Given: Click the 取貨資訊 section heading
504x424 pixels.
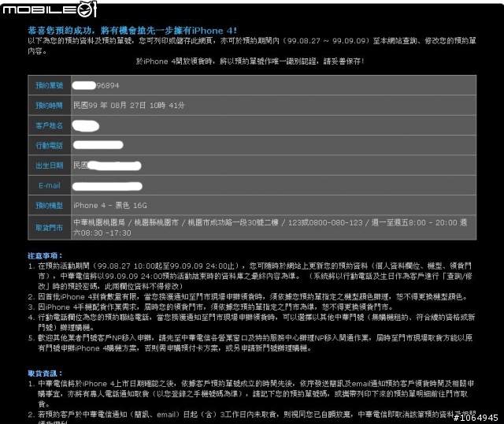Looking at the screenshot, I should click(45, 374).
